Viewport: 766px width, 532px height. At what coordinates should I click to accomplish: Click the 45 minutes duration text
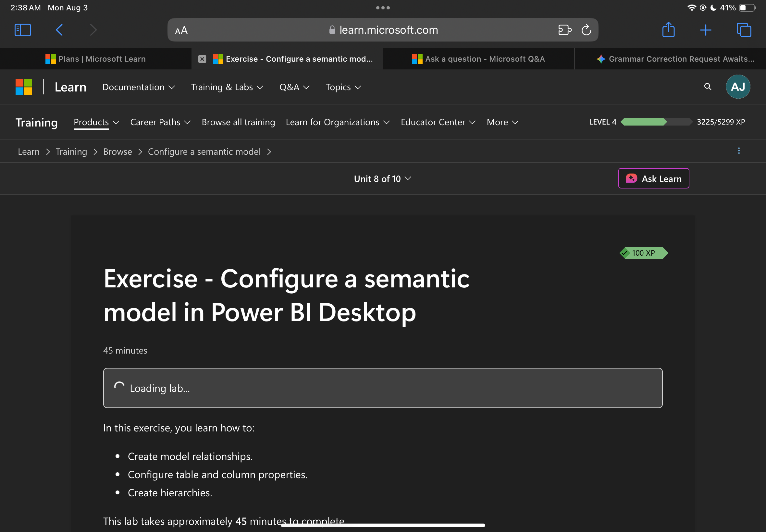click(125, 351)
